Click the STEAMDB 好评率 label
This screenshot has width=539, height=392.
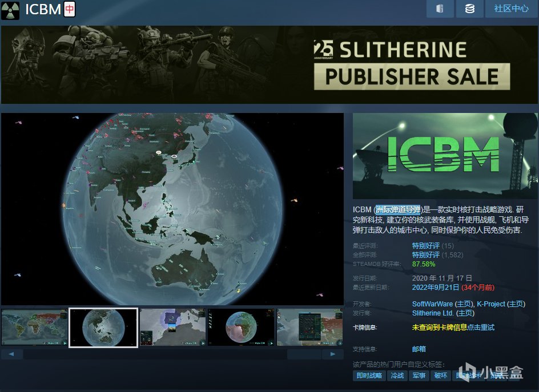click(x=377, y=264)
